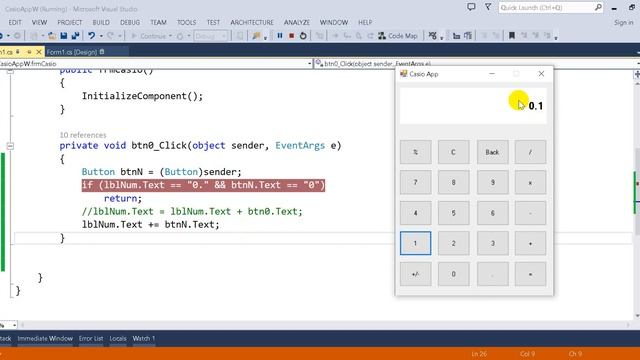Restart the debug session icon
This screenshot has height=360, width=640.
pyautogui.click(x=303, y=36)
